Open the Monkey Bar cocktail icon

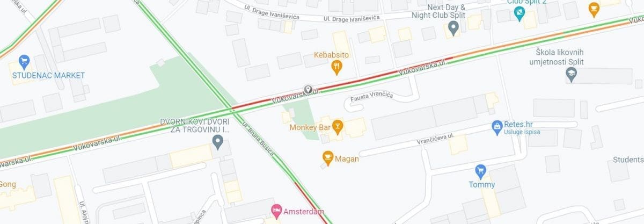pos(337,127)
